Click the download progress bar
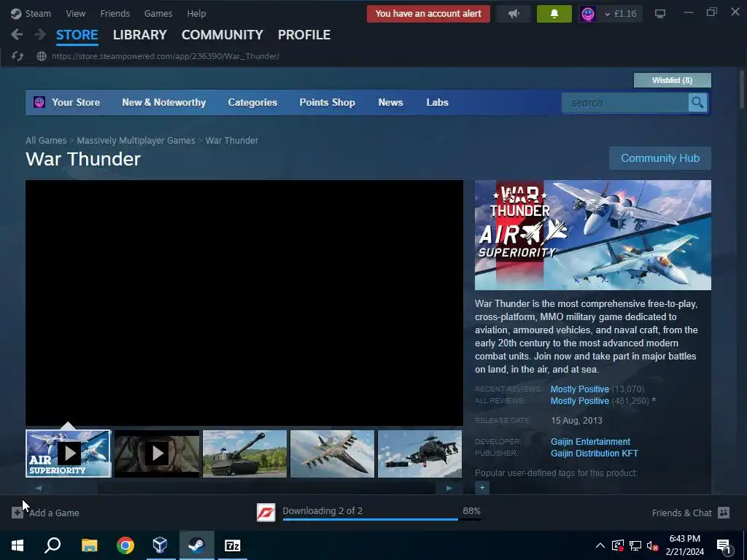This screenshot has width=747, height=560. tap(382, 519)
